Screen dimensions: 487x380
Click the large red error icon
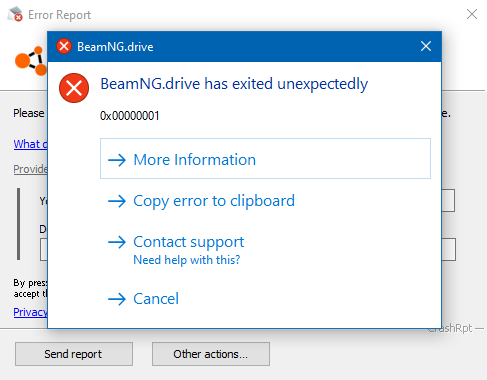74,88
